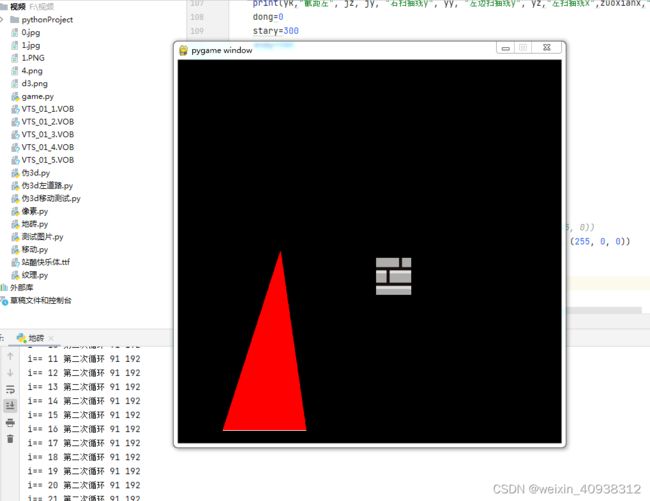Image resolution: width=650 pixels, height=501 pixels.
Task: Click the pygame window snake icon
Action: click(183, 51)
